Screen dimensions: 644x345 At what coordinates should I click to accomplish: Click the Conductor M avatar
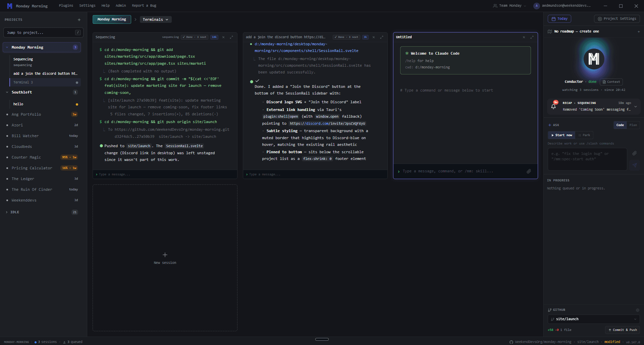coord(594,59)
